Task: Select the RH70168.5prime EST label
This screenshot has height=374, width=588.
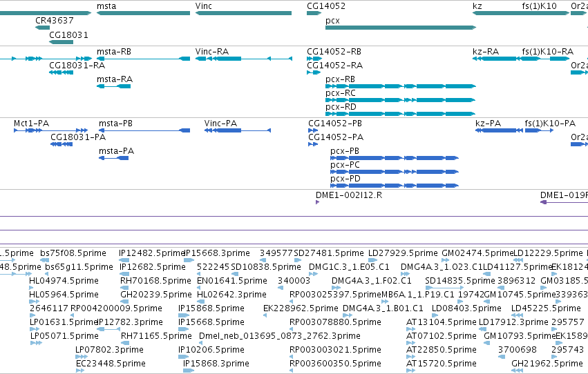Action: (155, 281)
